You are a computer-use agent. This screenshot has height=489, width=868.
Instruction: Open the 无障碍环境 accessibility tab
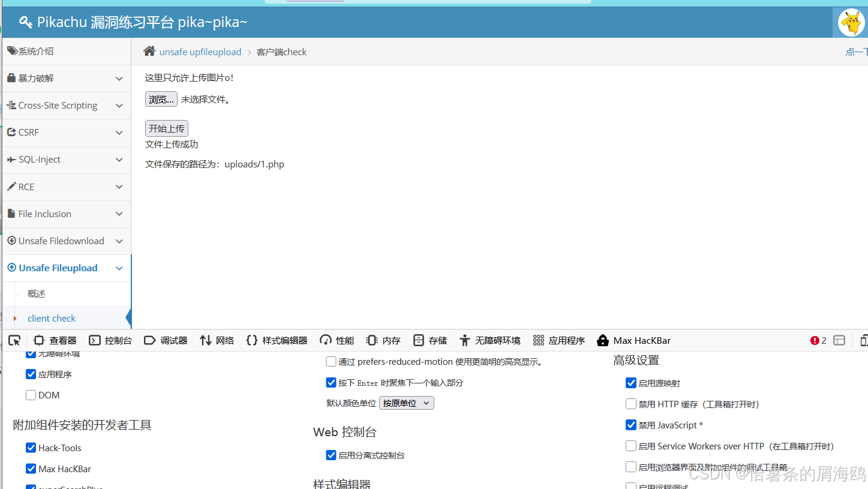tap(489, 340)
